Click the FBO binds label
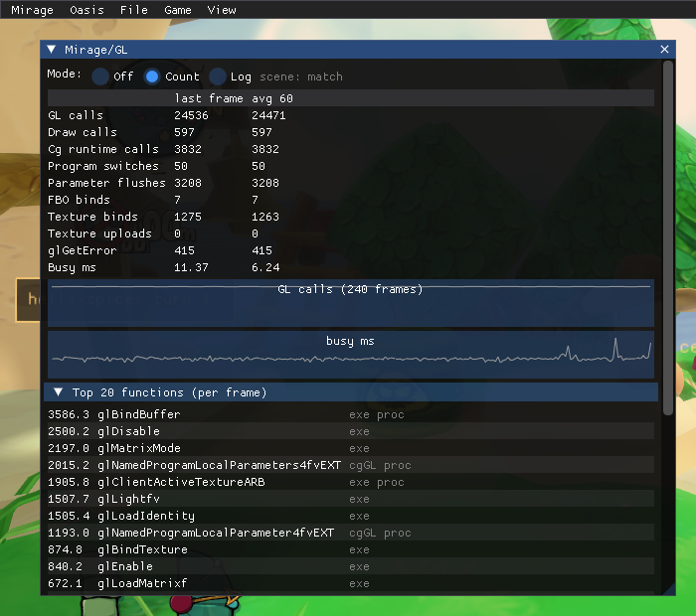 79,200
